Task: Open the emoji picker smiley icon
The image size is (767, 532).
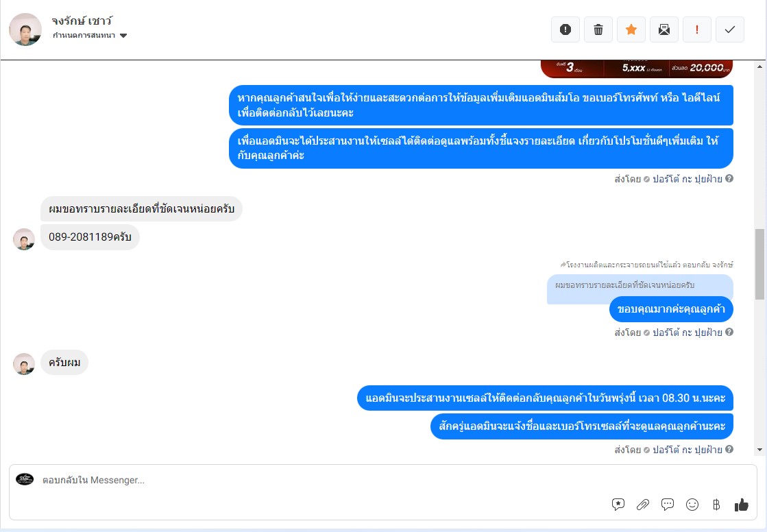Action: [692, 504]
